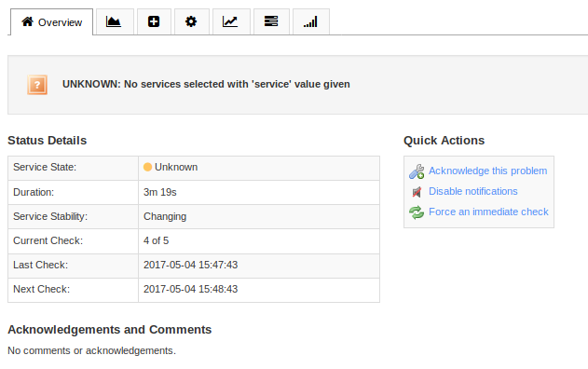
Task: Click the muted speaker notifications icon
Action: click(x=417, y=192)
